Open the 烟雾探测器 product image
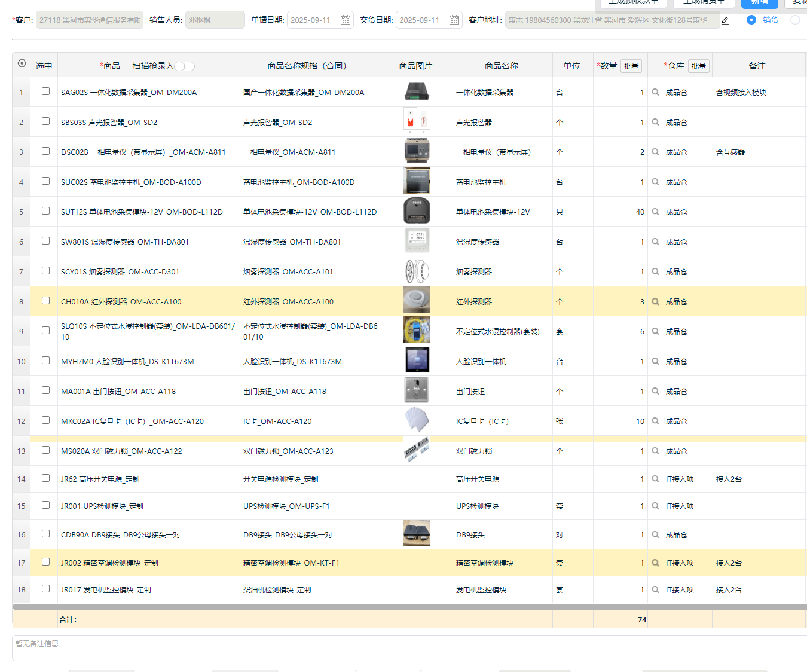 click(x=417, y=271)
